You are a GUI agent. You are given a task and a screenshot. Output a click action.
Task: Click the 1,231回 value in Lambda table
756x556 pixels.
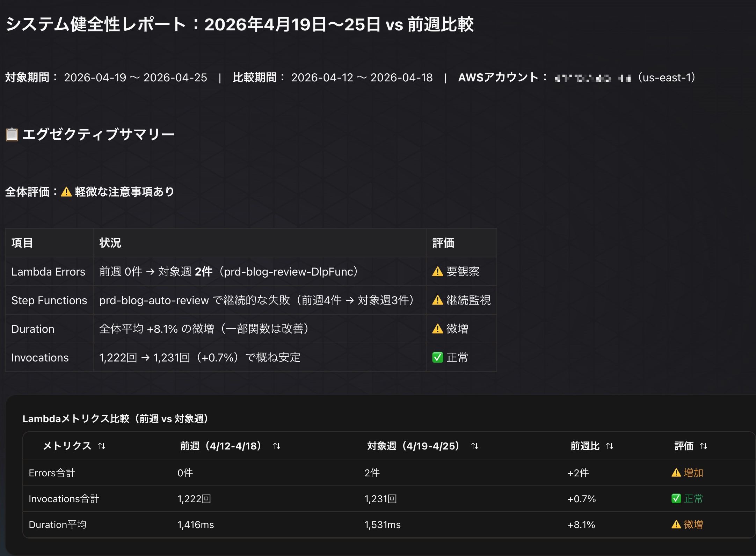(x=381, y=499)
